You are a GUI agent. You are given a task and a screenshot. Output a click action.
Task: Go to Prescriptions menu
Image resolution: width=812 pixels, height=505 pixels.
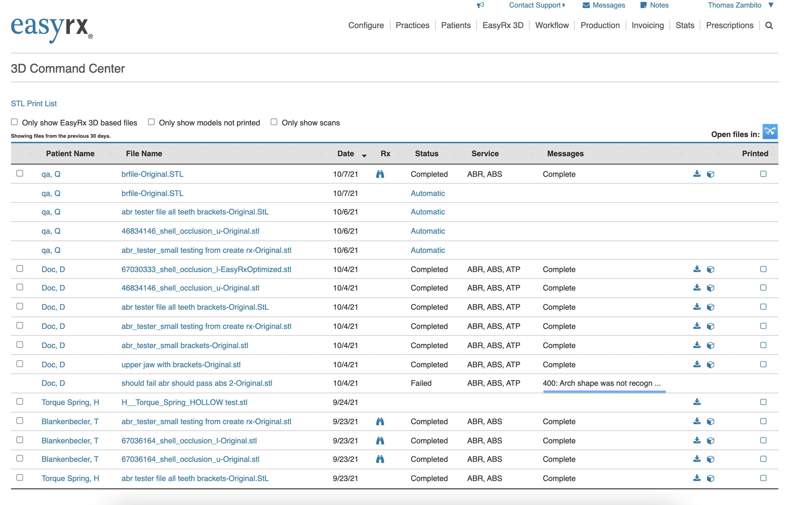730,25
